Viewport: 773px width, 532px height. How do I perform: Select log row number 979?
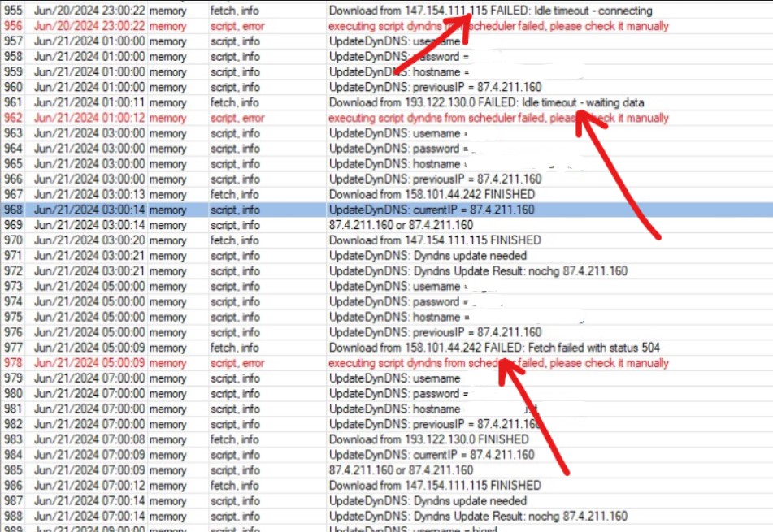(x=13, y=378)
